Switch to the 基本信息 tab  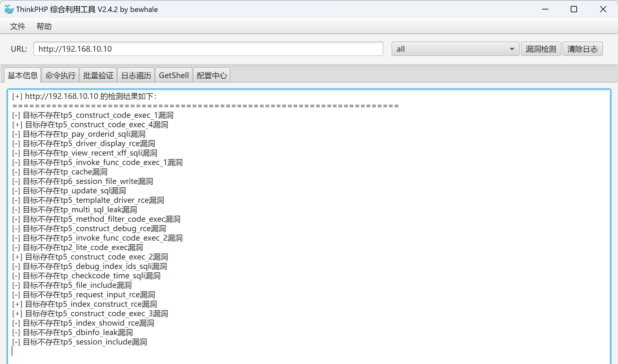(x=22, y=76)
